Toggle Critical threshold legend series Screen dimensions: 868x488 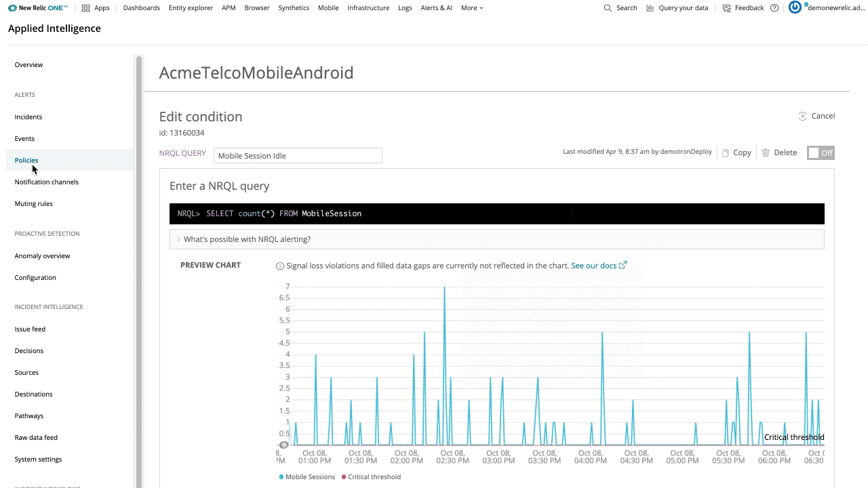click(371, 477)
